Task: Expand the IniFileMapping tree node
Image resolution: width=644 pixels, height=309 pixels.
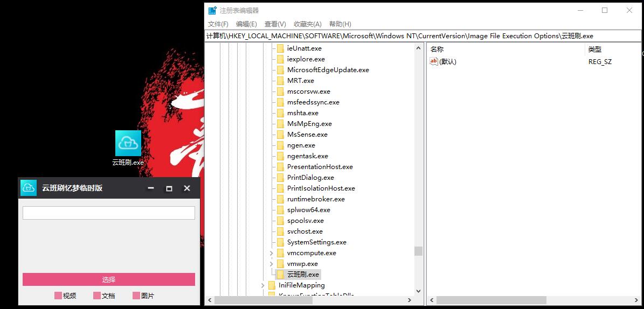Action: [x=262, y=285]
